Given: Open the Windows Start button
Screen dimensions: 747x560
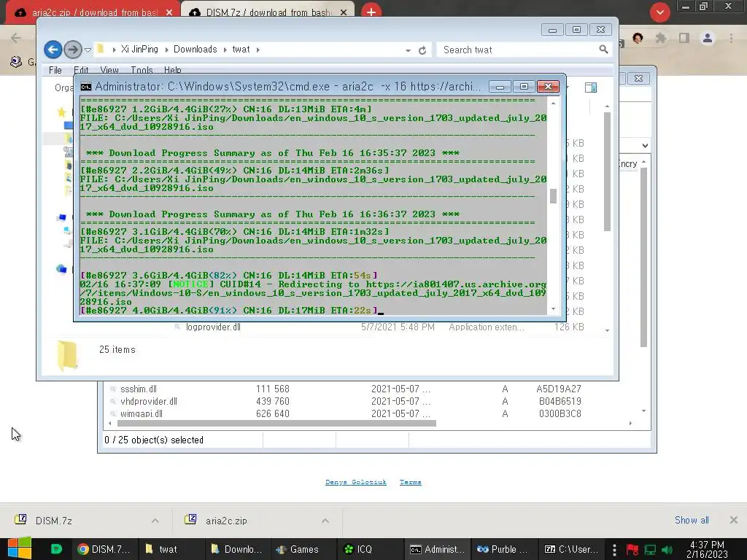Looking at the screenshot, I should click(20, 549).
